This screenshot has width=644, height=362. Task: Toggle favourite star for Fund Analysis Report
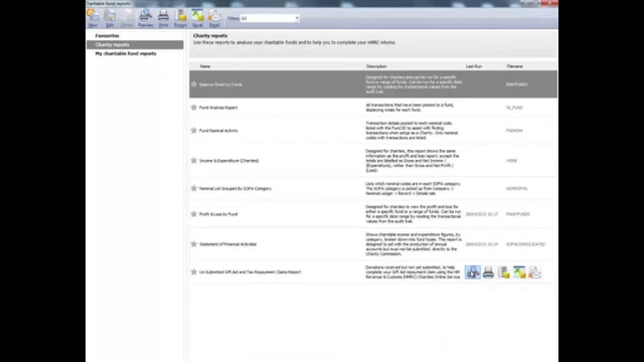tap(194, 107)
